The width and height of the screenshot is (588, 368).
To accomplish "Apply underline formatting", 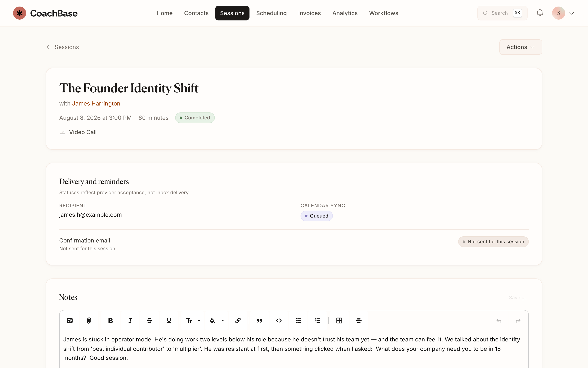I will pos(169,321).
